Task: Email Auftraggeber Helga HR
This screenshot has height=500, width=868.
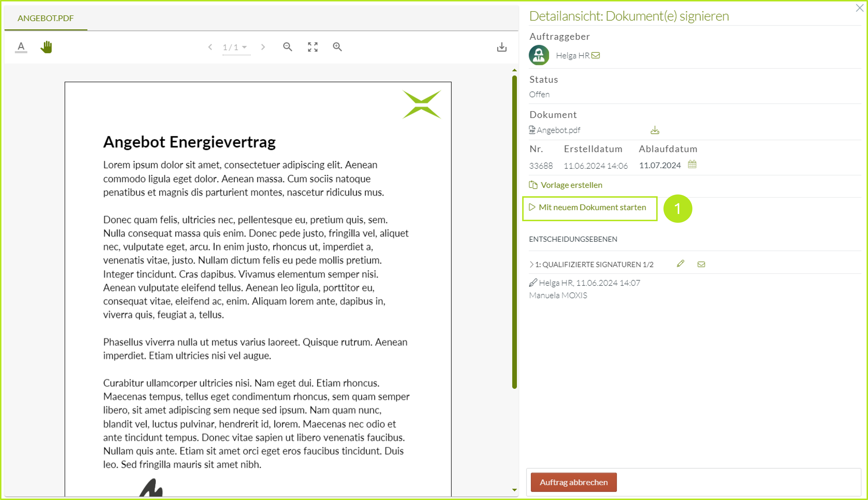Action: pyautogui.click(x=596, y=55)
